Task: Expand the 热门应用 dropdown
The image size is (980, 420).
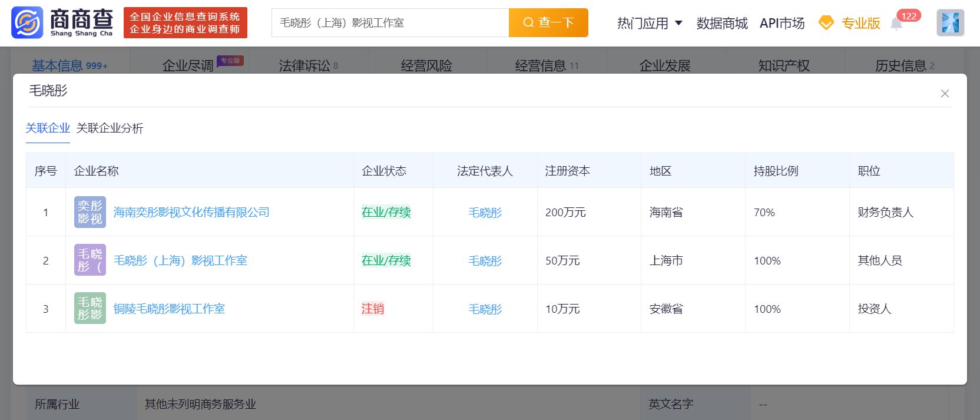Action: coord(650,23)
